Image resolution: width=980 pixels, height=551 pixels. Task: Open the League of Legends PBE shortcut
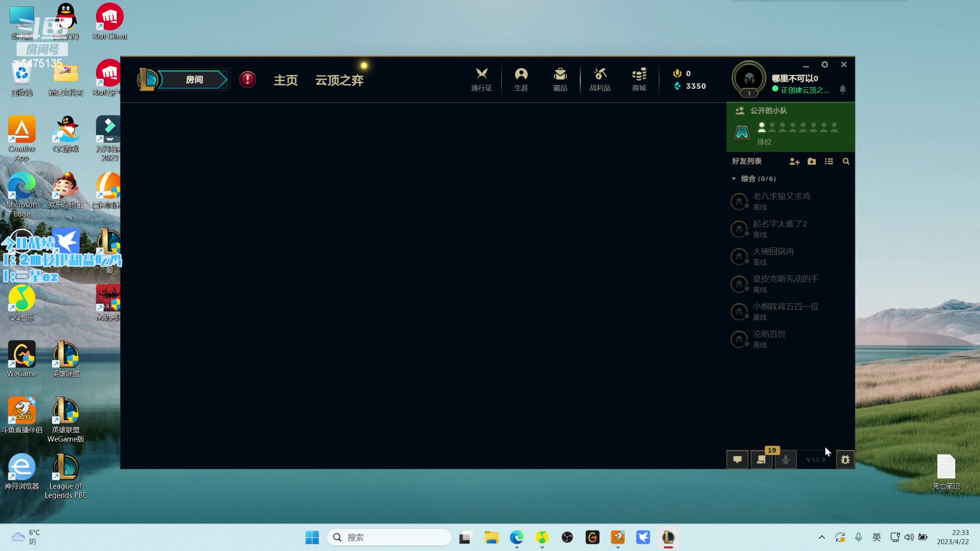(x=66, y=477)
